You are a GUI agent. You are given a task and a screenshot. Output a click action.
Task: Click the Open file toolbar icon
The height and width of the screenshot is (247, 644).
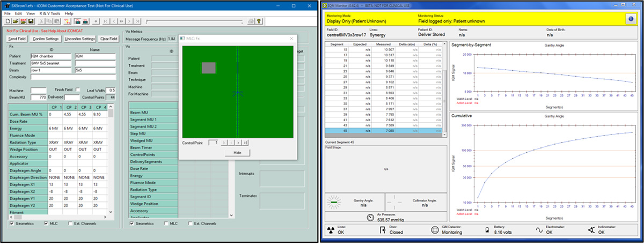coord(15,21)
